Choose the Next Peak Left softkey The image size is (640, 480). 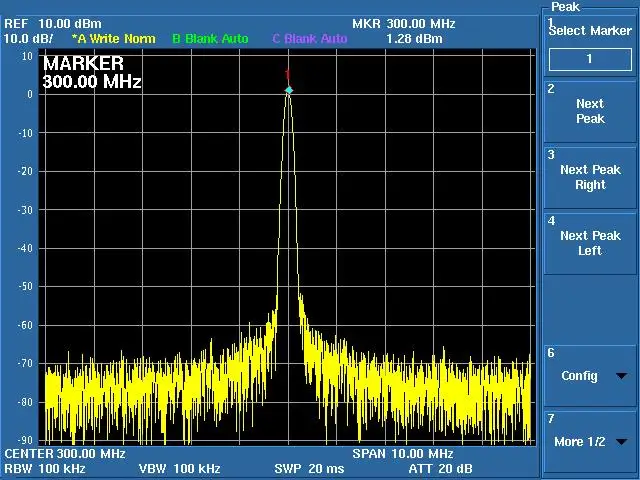click(x=590, y=243)
